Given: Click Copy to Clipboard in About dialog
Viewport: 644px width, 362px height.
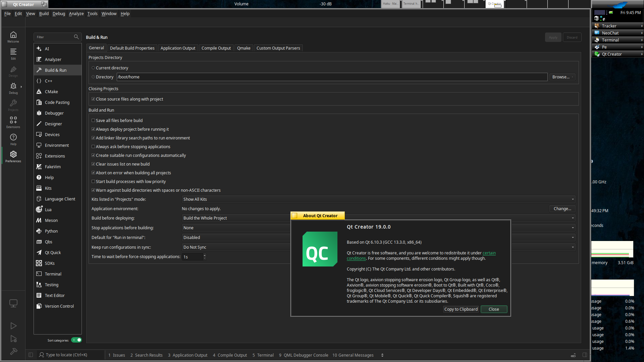Looking at the screenshot, I should click(x=461, y=309).
